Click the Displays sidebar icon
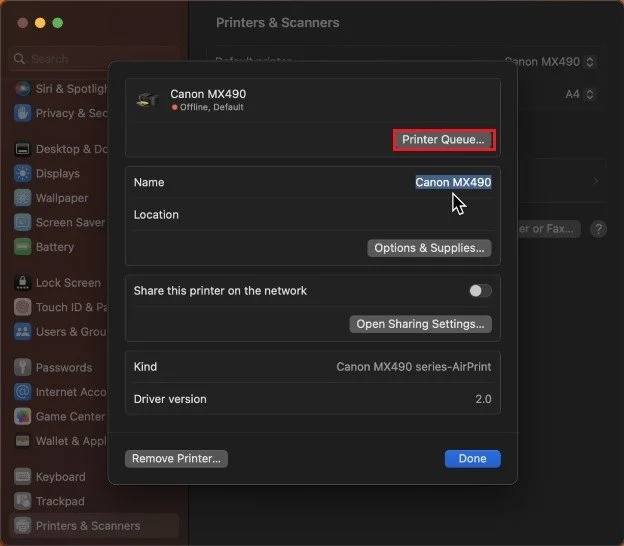The width and height of the screenshot is (624, 546). 22,174
